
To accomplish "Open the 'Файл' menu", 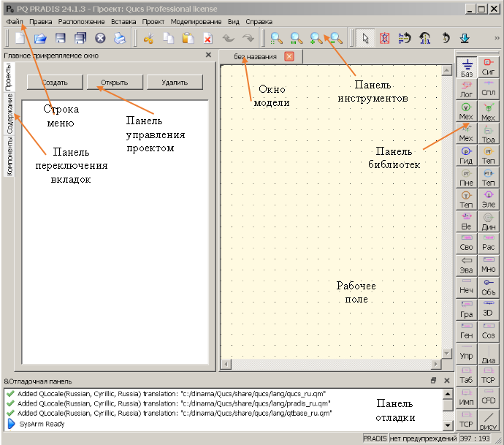I will point(15,22).
